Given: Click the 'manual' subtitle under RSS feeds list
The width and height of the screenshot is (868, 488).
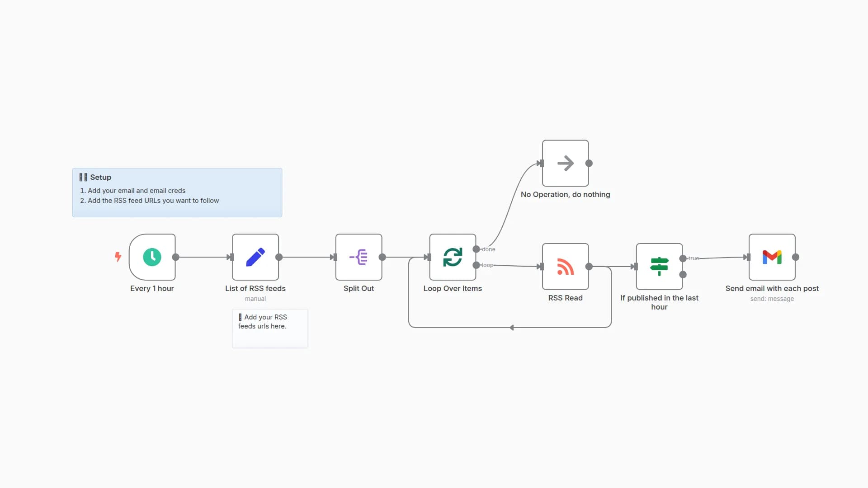Looking at the screenshot, I should click(255, 299).
